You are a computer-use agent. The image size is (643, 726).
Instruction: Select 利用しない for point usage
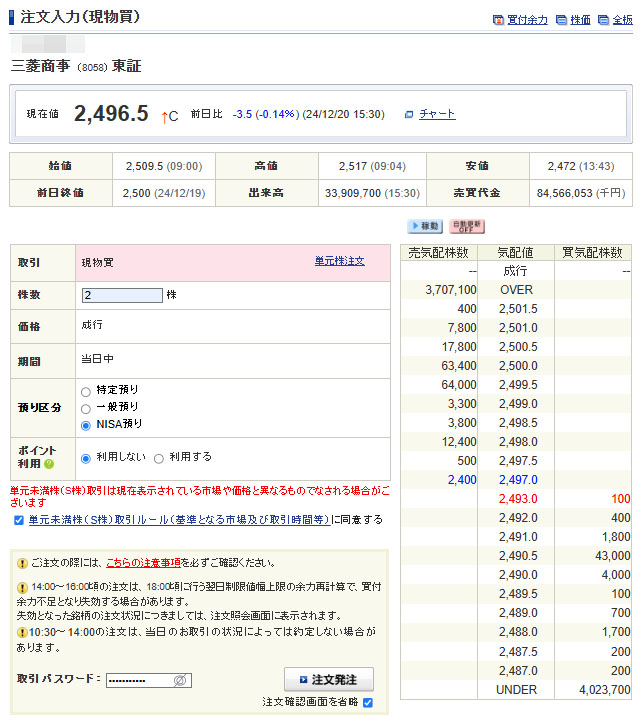[86, 457]
